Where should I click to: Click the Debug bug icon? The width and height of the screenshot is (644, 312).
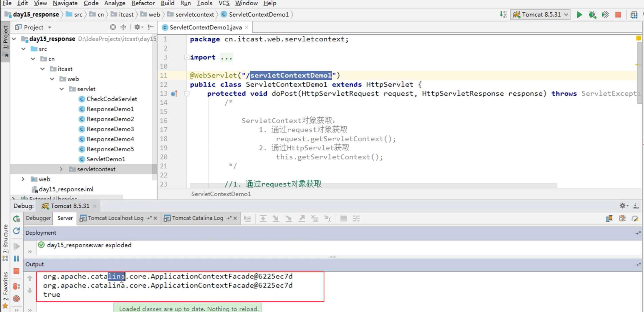pyautogui.click(x=592, y=15)
